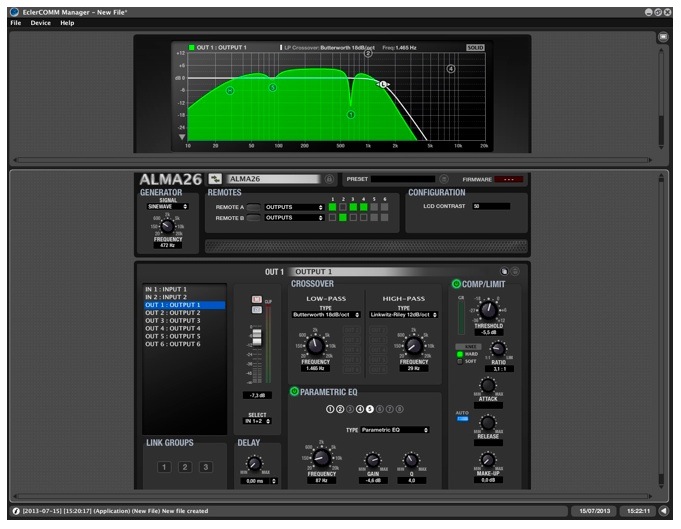Open the Device menu
The width and height of the screenshot is (681, 529).
40,22
